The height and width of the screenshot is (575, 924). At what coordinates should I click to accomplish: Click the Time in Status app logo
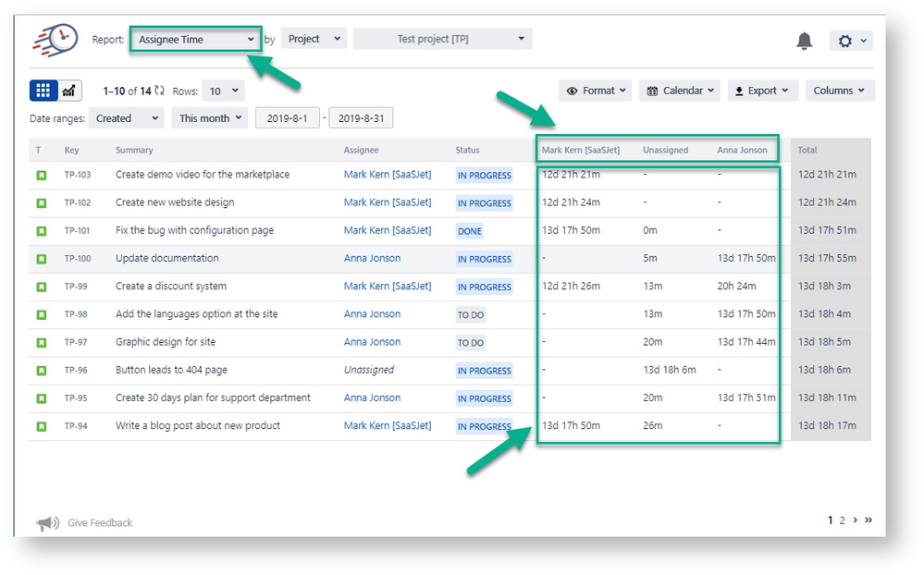[55, 40]
